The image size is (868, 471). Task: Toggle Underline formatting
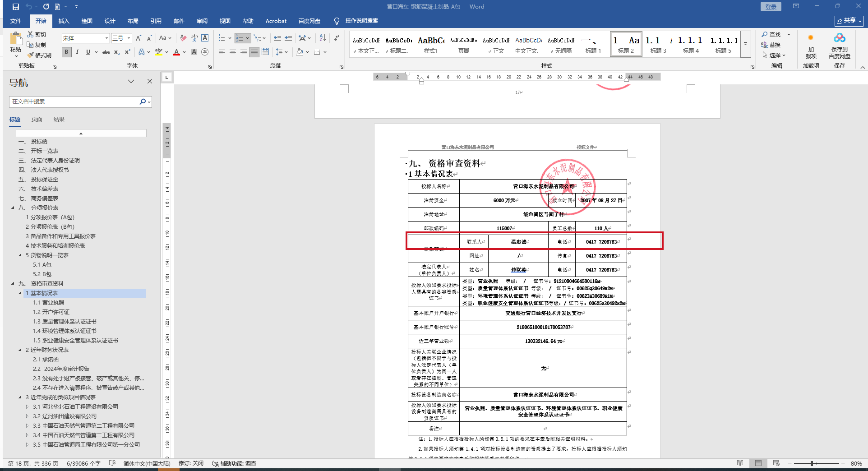[x=88, y=52]
